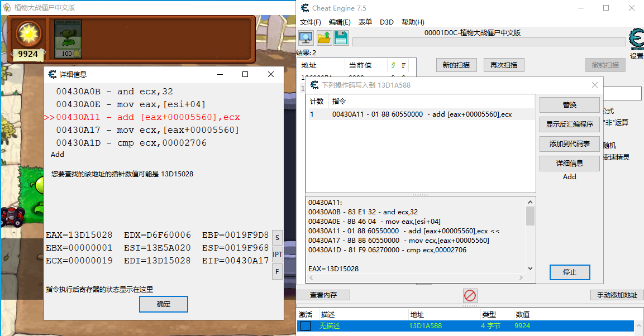Open the 帮助(H) menu
Viewport: 644px width, 336px height.
pos(413,22)
